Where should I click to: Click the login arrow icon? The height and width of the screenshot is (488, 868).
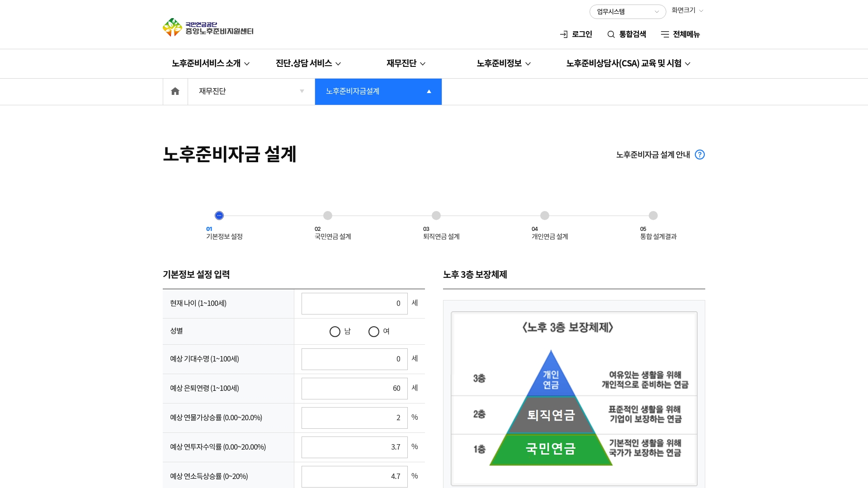pyautogui.click(x=564, y=34)
